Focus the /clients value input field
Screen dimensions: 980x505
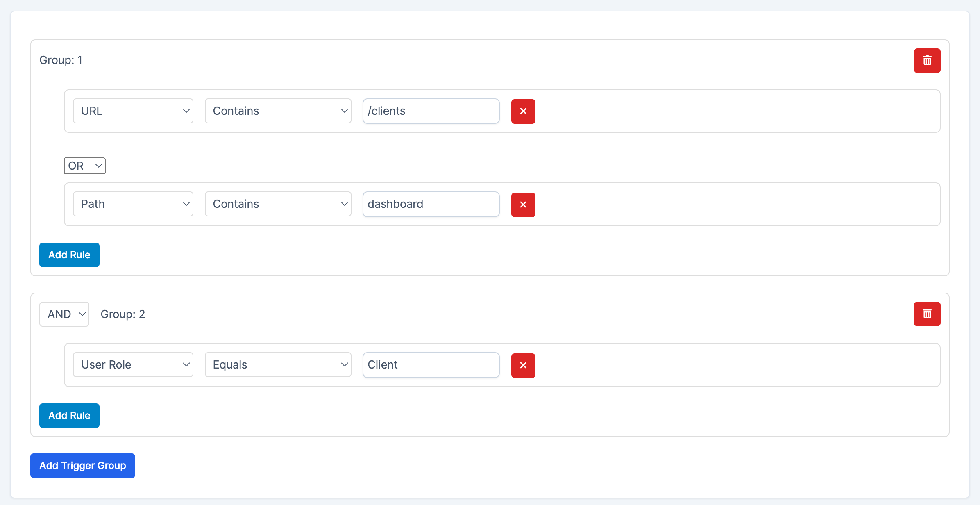431,111
